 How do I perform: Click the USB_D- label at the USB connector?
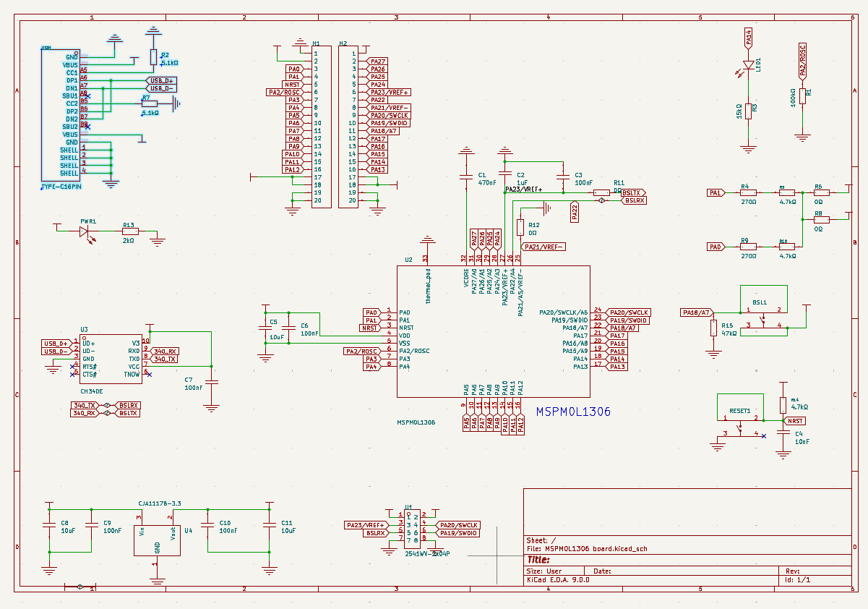tap(160, 88)
